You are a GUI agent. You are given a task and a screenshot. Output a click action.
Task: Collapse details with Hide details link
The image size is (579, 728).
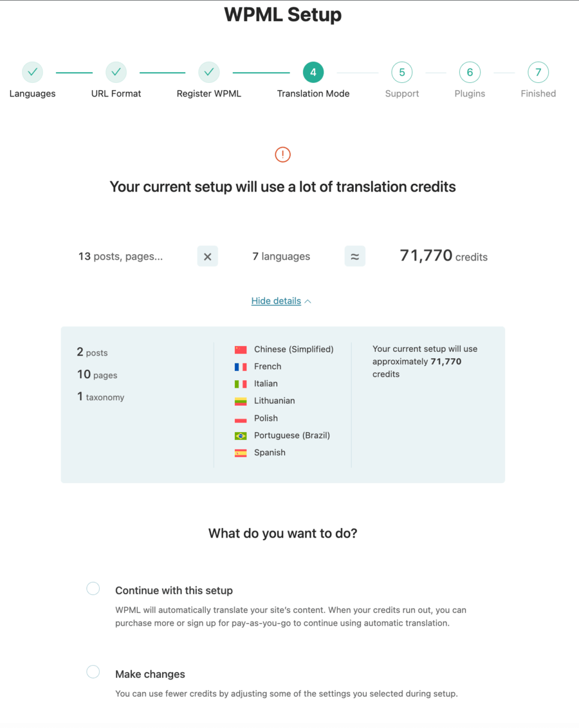[x=276, y=301]
